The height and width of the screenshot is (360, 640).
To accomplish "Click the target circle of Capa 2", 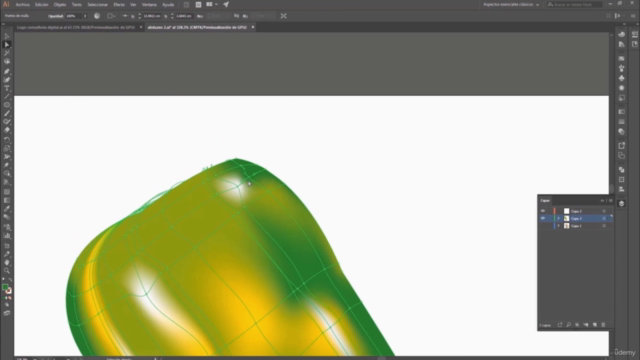I will click(604, 211).
